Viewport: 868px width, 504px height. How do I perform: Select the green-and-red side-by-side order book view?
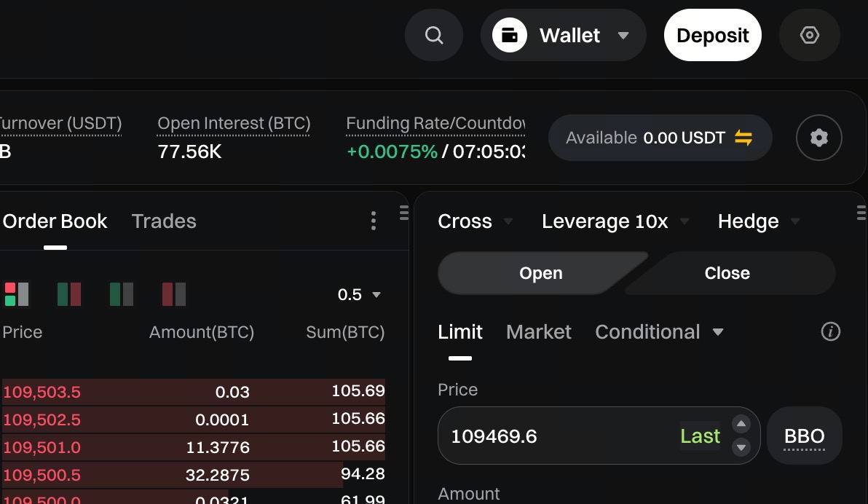(69, 294)
